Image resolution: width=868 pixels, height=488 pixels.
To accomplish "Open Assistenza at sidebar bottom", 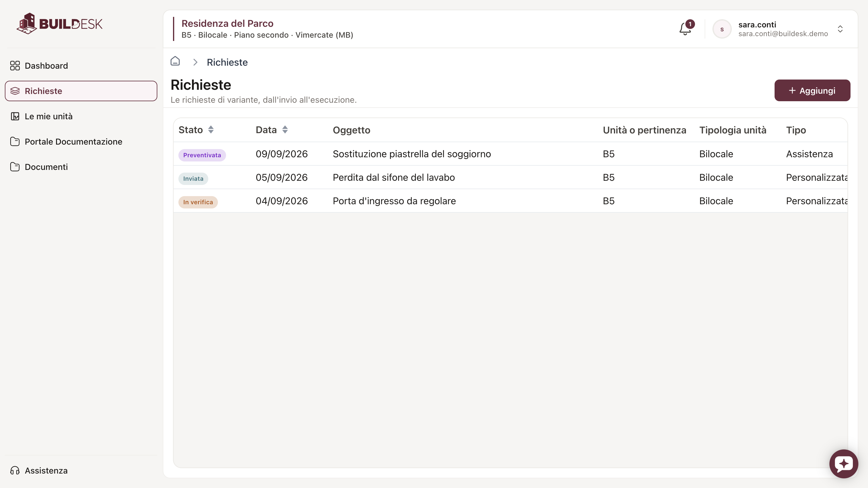I will point(81,471).
